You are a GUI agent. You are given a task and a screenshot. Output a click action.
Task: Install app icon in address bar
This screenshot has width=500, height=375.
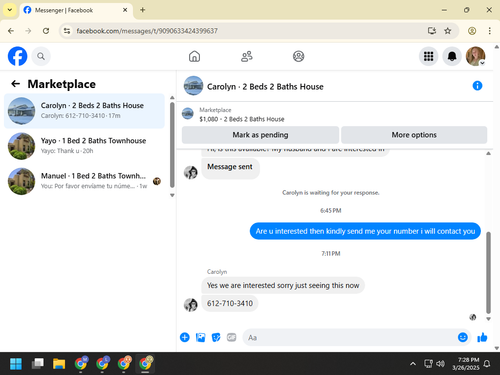432,31
